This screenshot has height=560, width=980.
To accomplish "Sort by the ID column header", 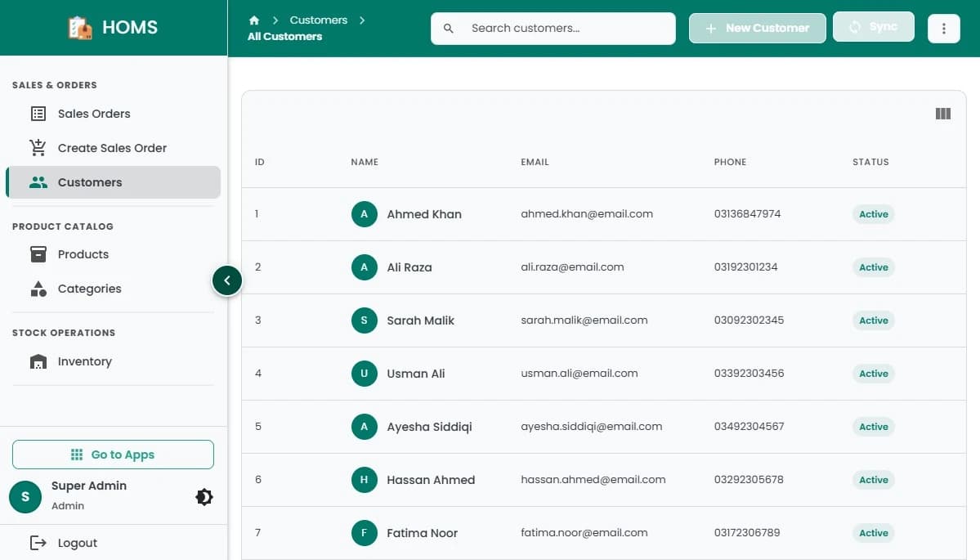I will [x=259, y=162].
